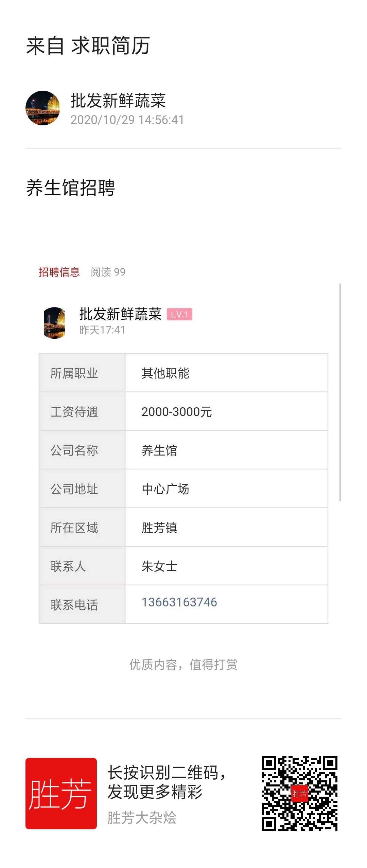Viewport: 367px width, 868px height.
Task: Call phone number 13663163746
Action: 179,602
